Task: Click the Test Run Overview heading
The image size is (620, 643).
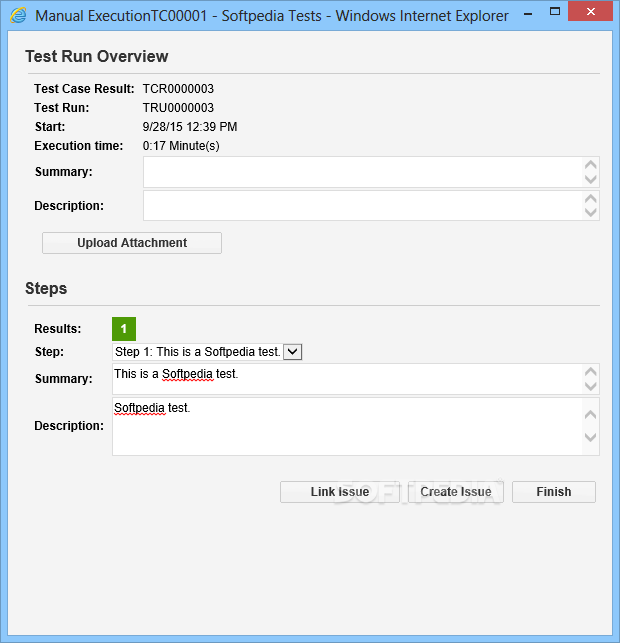Action: (x=97, y=57)
